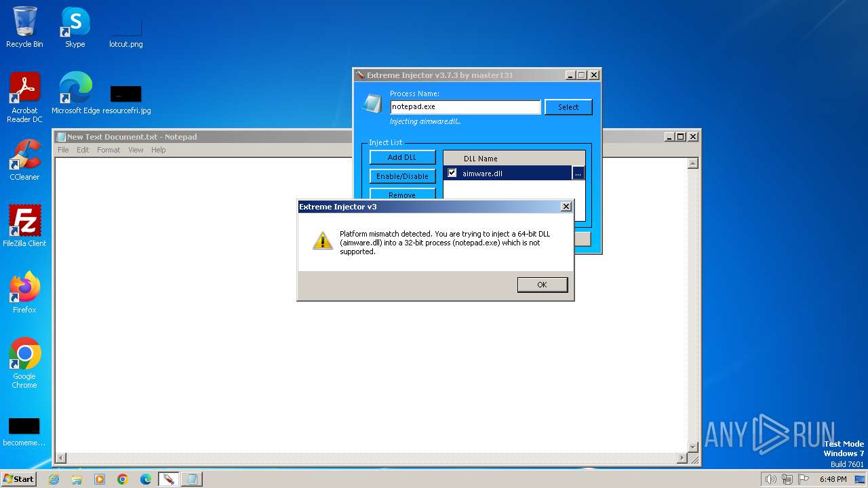Open Notepad's File menu

point(63,150)
